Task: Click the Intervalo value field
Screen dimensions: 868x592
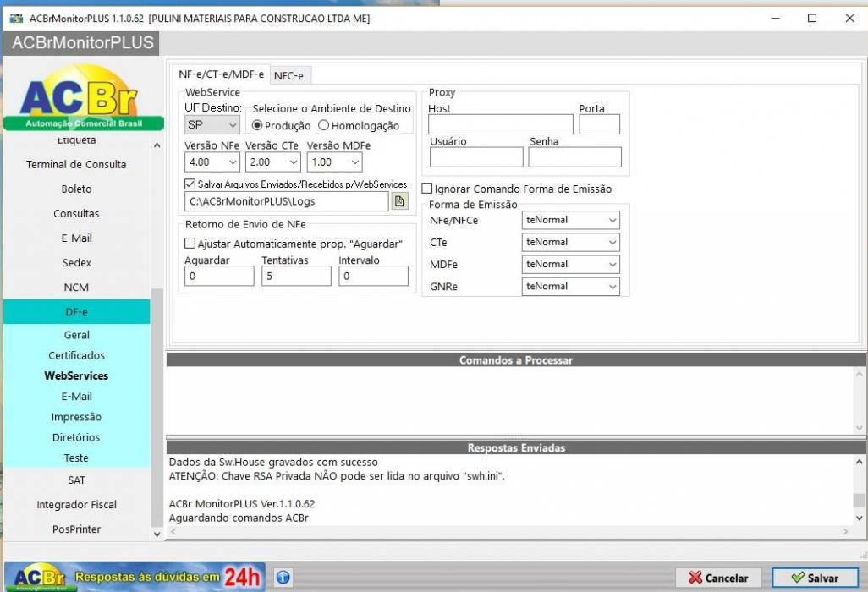Action: (374, 276)
